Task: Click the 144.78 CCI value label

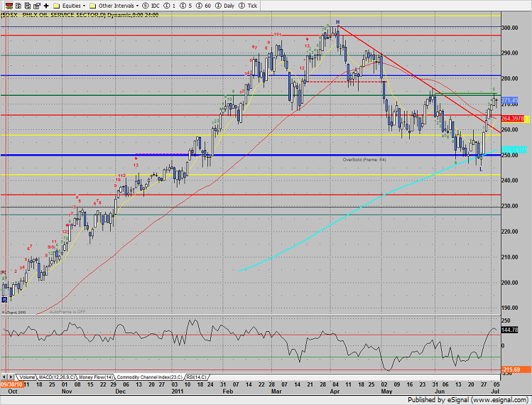Action: (509, 330)
